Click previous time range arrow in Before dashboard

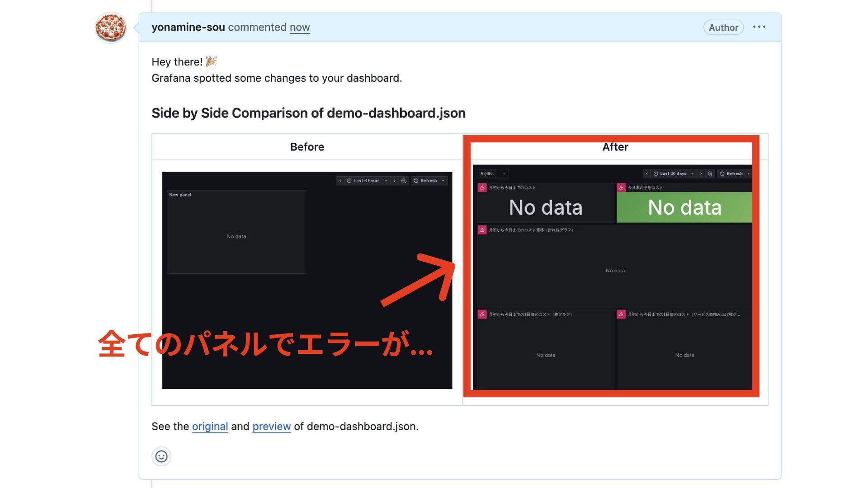click(x=340, y=181)
